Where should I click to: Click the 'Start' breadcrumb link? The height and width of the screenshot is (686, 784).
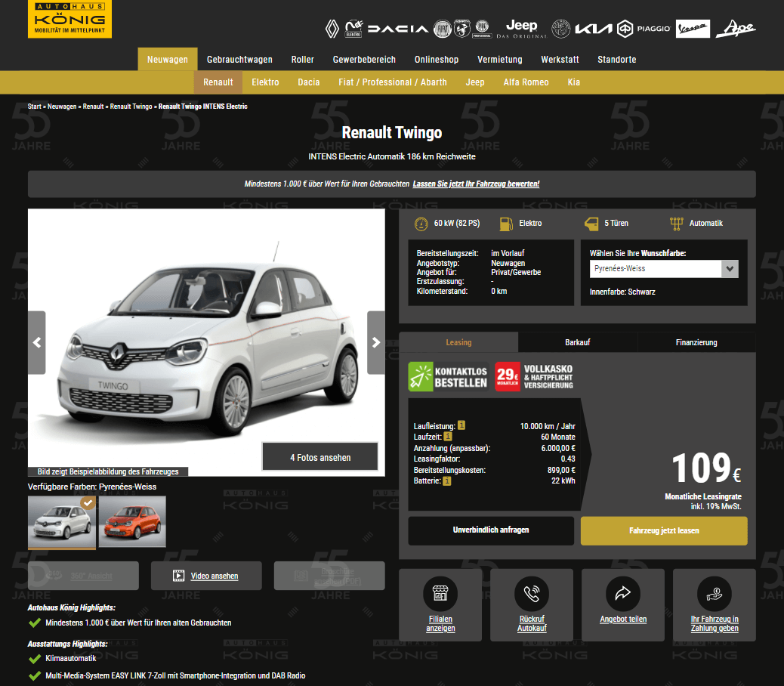tap(35, 107)
